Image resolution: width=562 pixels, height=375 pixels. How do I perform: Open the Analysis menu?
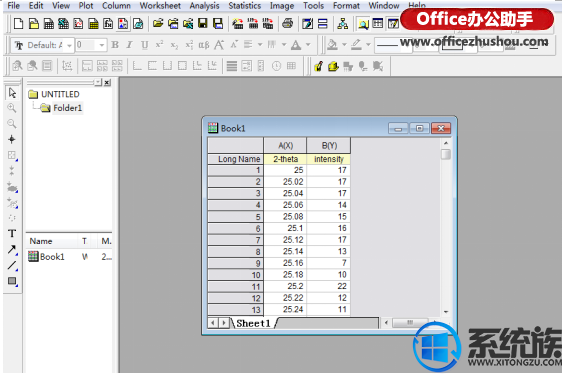point(204,6)
